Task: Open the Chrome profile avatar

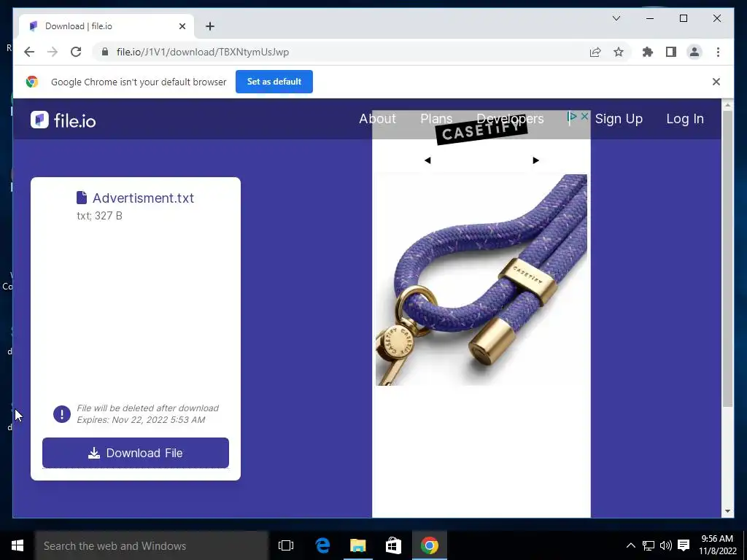Action: pos(694,52)
